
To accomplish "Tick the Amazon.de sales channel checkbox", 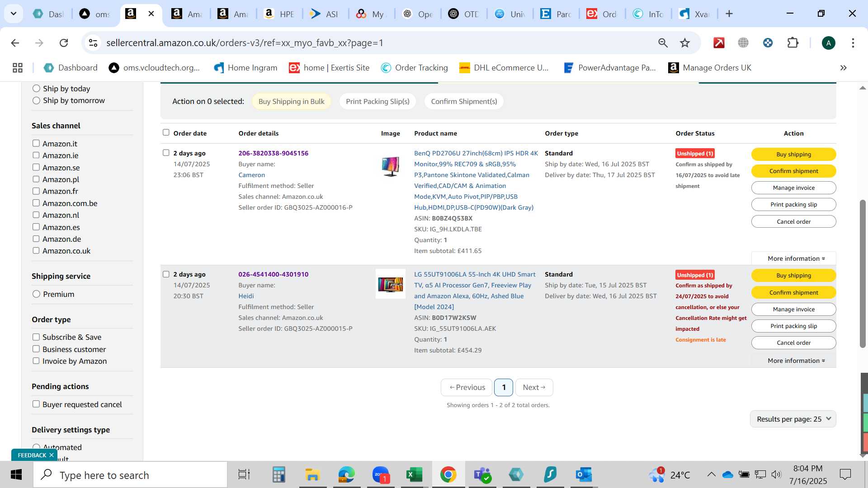I will coord(36,239).
